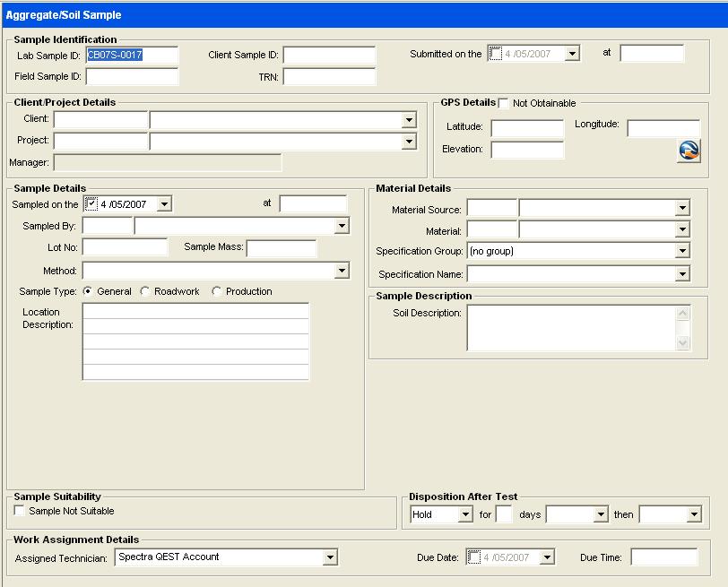
Task: Focus the Soil Description text area
Action: tap(571, 328)
